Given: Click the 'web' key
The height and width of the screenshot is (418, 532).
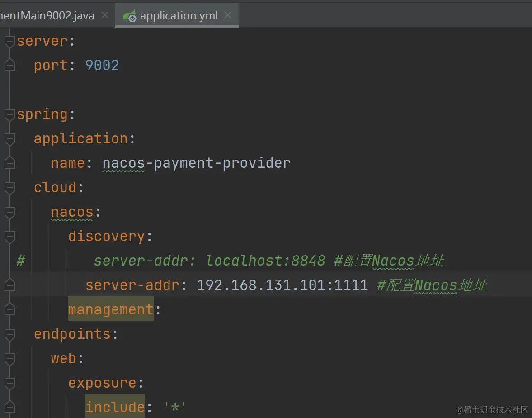Looking at the screenshot, I should tap(63, 359).
